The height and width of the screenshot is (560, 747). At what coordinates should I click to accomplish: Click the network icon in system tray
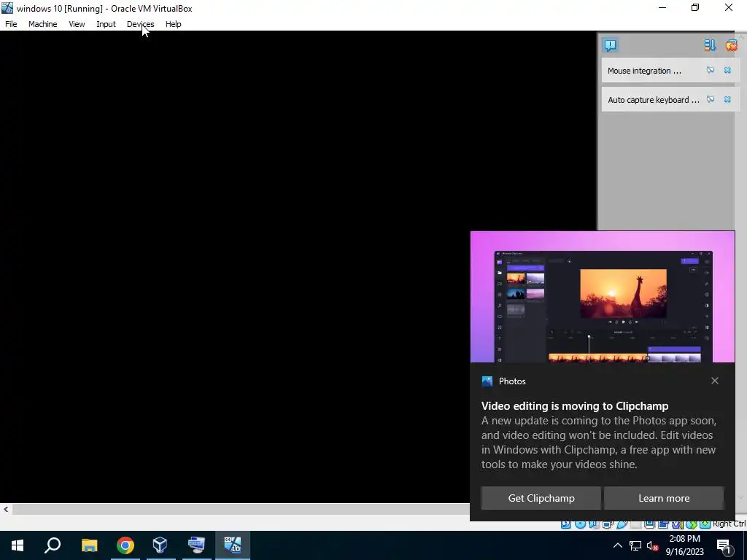point(635,545)
